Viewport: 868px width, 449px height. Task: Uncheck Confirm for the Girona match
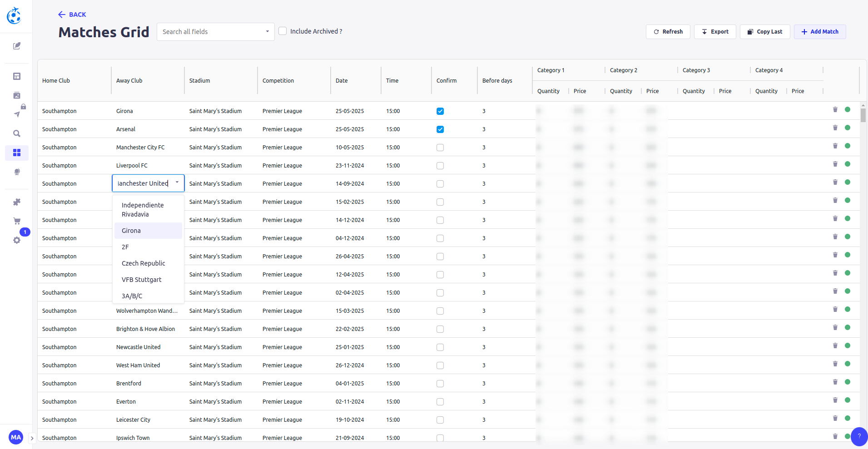(x=440, y=111)
